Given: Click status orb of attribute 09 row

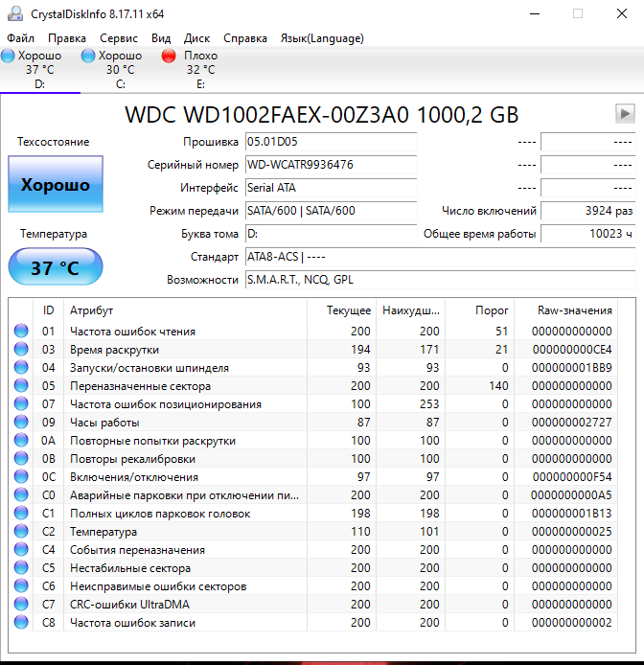Looking at the screenshot, I should (x=21, y=422).
